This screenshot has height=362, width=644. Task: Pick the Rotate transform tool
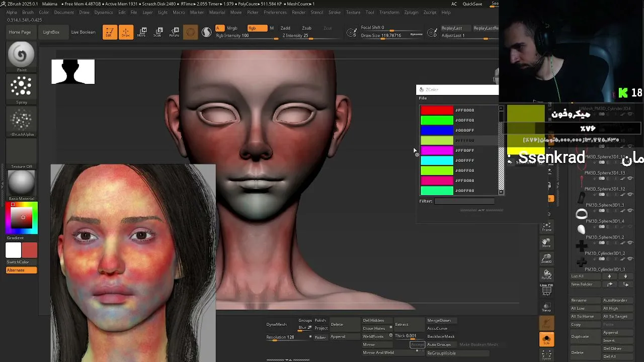click(x=174, y=32)
